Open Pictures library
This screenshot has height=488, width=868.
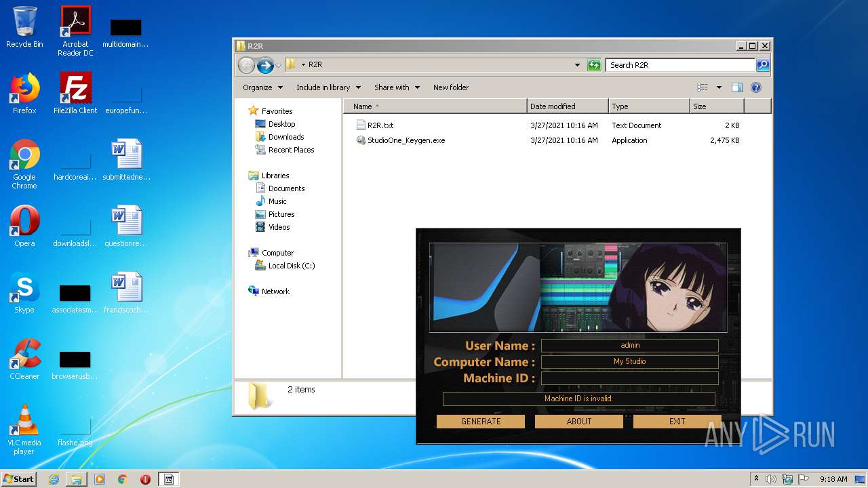pyautogui.click(x=275, y=214)
